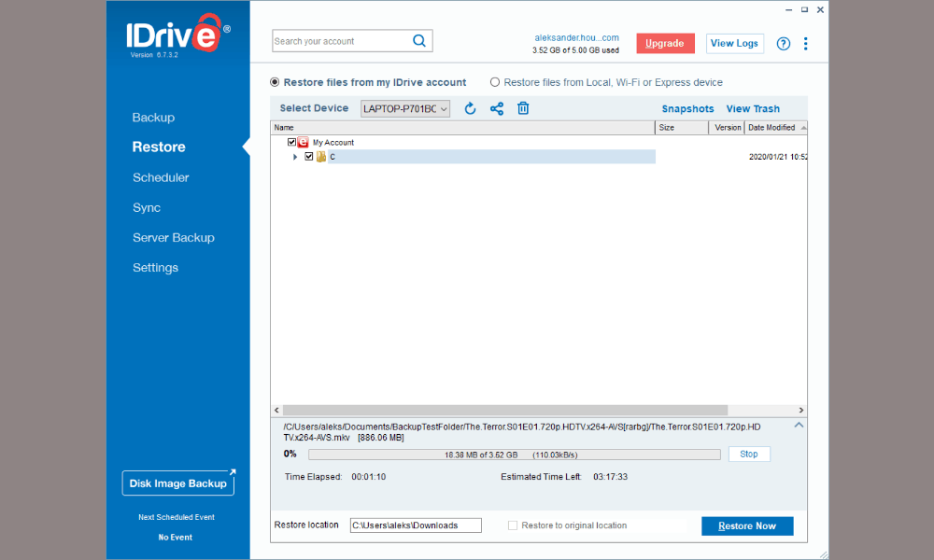Sort by the Size column header
934x560 pixels.
(682, 127)
